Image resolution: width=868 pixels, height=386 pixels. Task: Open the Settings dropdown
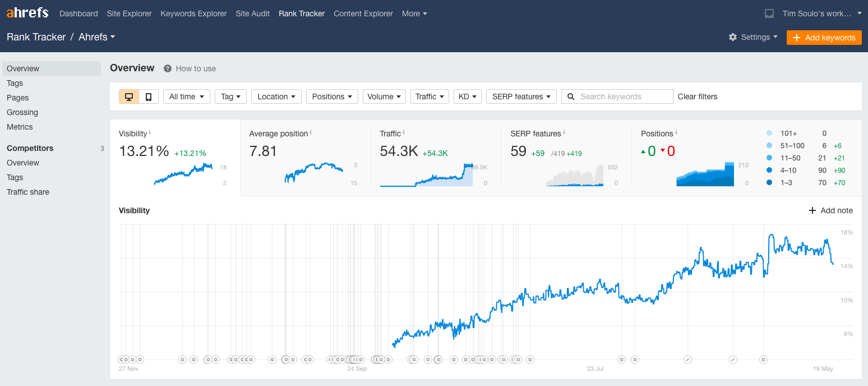[753, 37]
